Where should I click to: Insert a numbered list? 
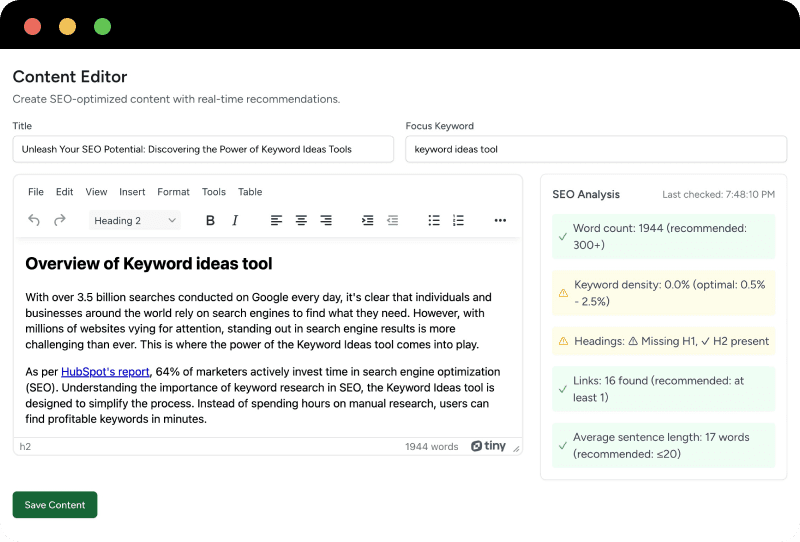(459, 220)
